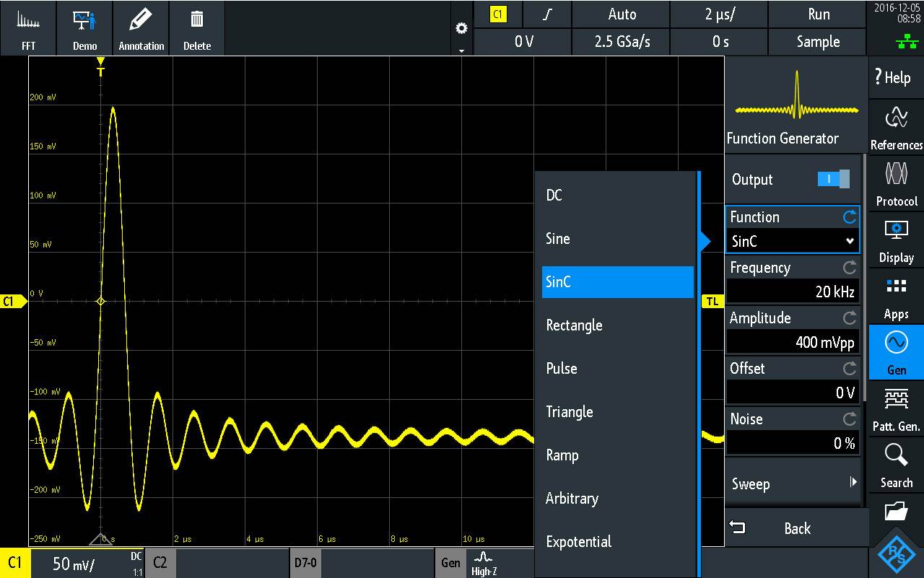Open the Function waveform dropdown

(792, 240)
